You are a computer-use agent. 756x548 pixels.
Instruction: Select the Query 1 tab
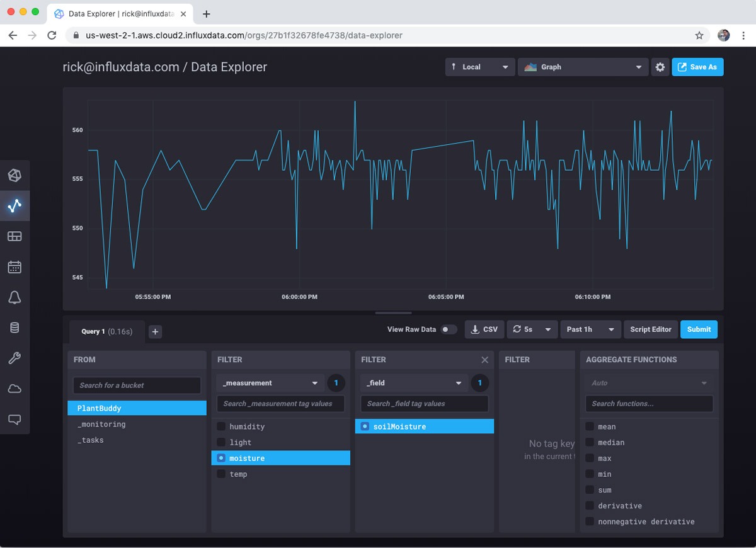point(106,331)
